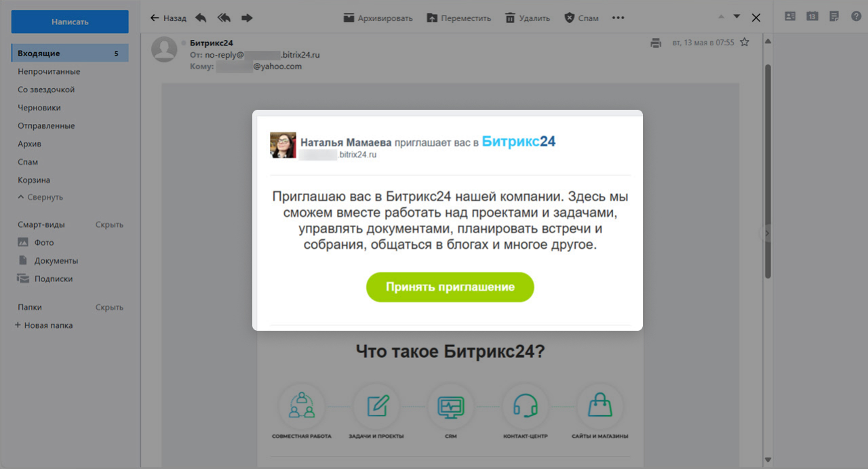This screenshot has width=868, height=469.
Task: Go to next message with down triangle
Action: tap(737, 17)
